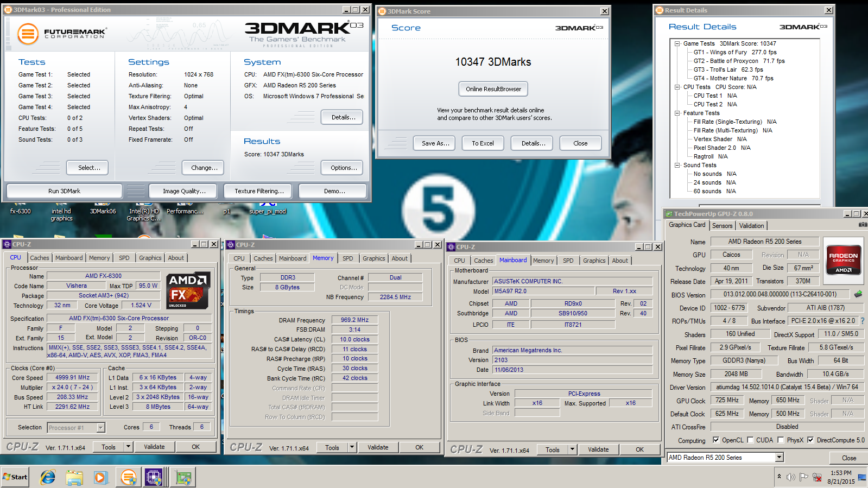Click To Excel button in Score window
The height and width of the screenshot is (488, 868).
pos(483,143)
